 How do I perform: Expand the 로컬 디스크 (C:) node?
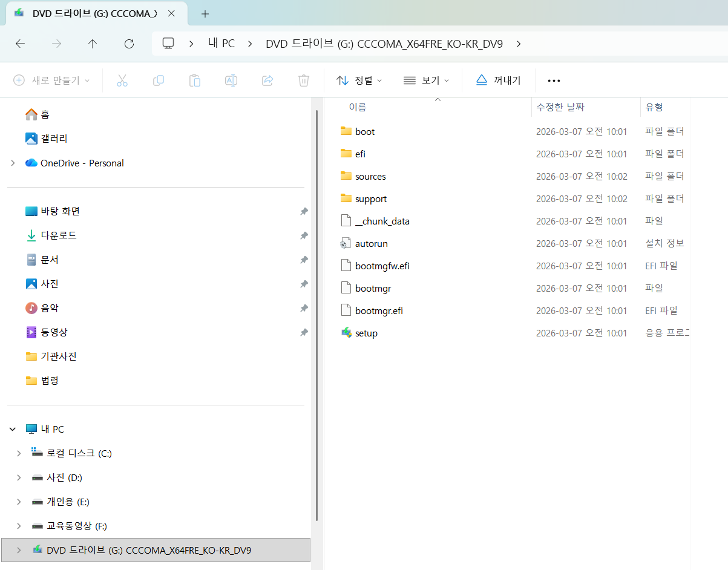[19, 453]
